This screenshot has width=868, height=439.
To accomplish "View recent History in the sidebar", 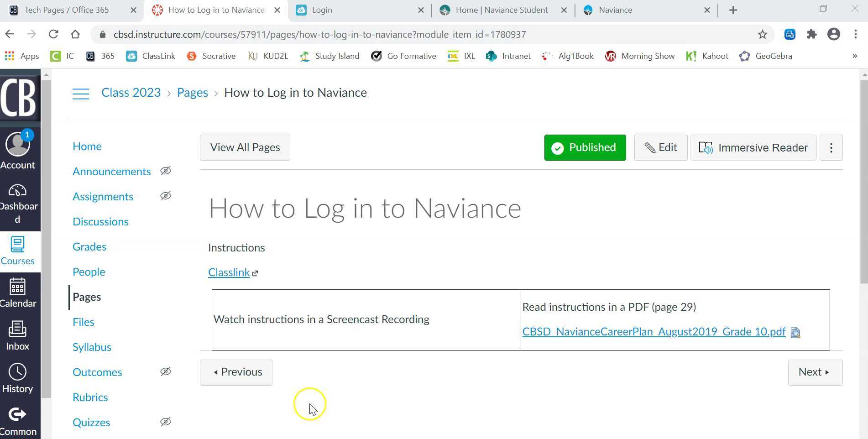I will click(18, 377).
